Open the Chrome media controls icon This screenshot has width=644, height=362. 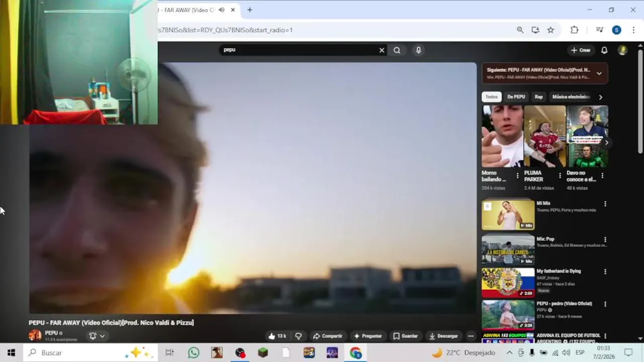599,30
